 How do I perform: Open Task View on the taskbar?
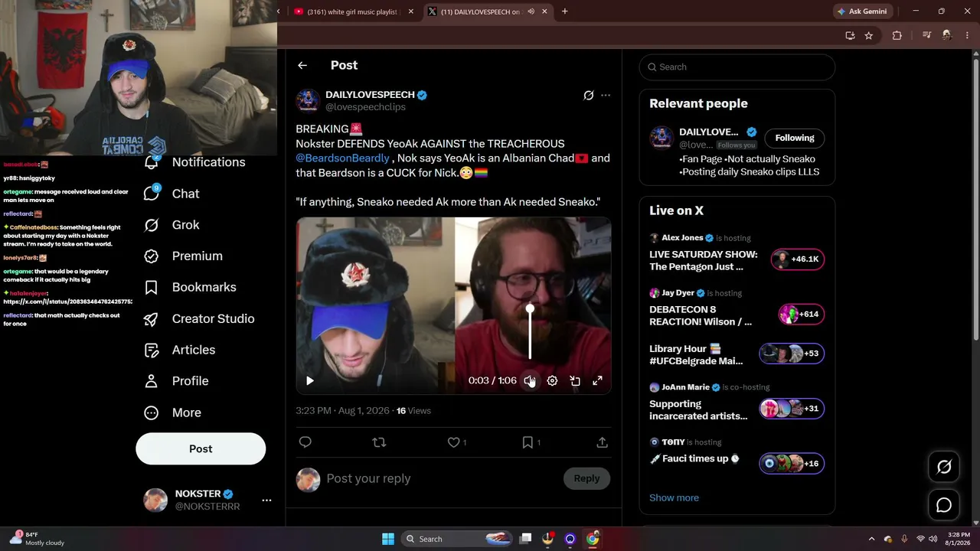coord(525,539)
